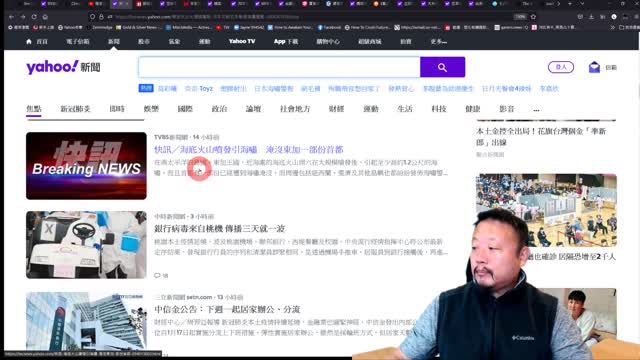Open 電子信箱 in the top nav
The image size is (640, 360).
click(x=78, y=41)
